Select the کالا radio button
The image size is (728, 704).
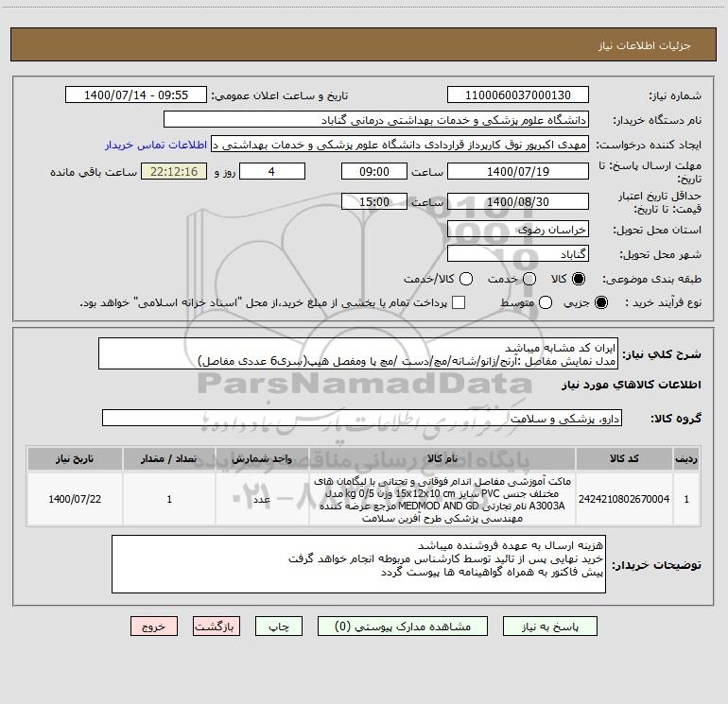pyautogui.click(x=579, y=279)
